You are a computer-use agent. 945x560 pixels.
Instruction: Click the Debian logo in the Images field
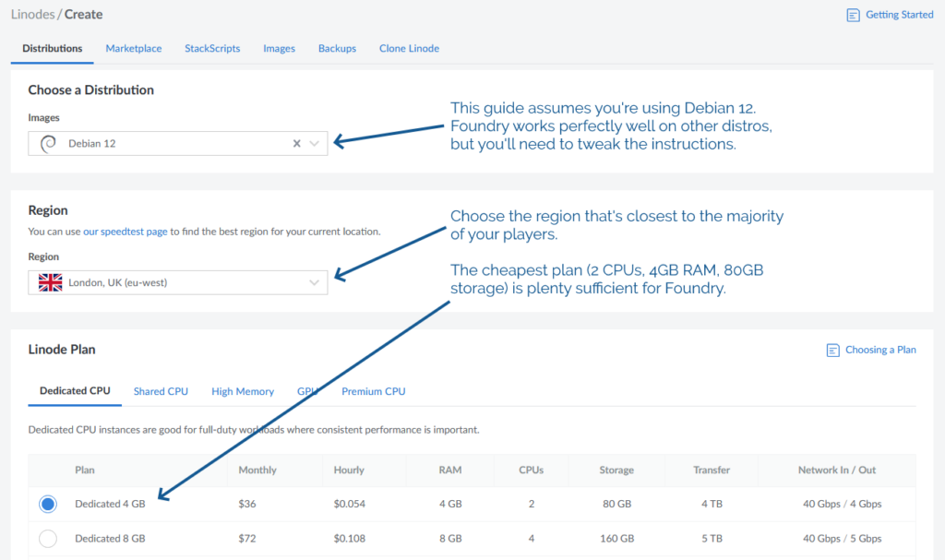pyautogui.click(x=48, y=143)
